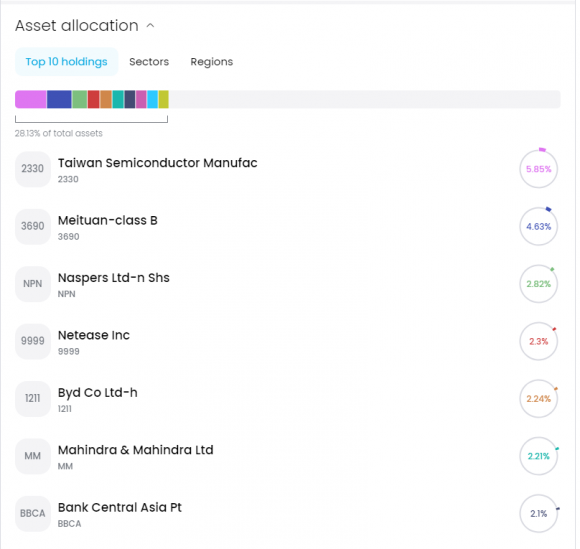
Task: Click the 9999 ticker badge icon
Action: coord(33,341)
